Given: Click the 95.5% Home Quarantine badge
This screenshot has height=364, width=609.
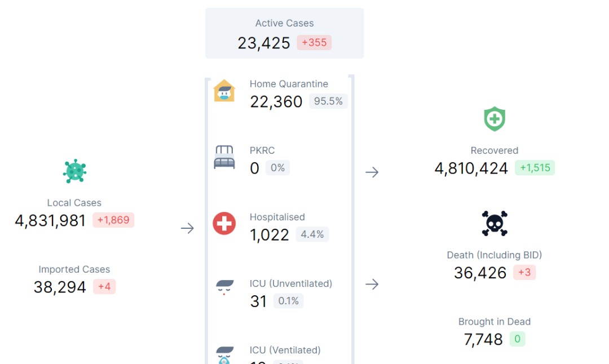Looking at the screenshot, I should tap(328, 101).
